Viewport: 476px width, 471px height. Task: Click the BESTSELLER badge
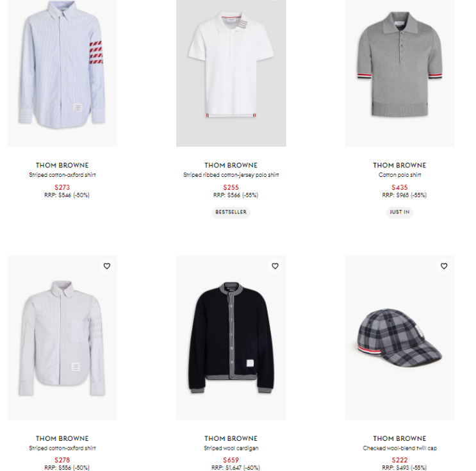point(231,212)
